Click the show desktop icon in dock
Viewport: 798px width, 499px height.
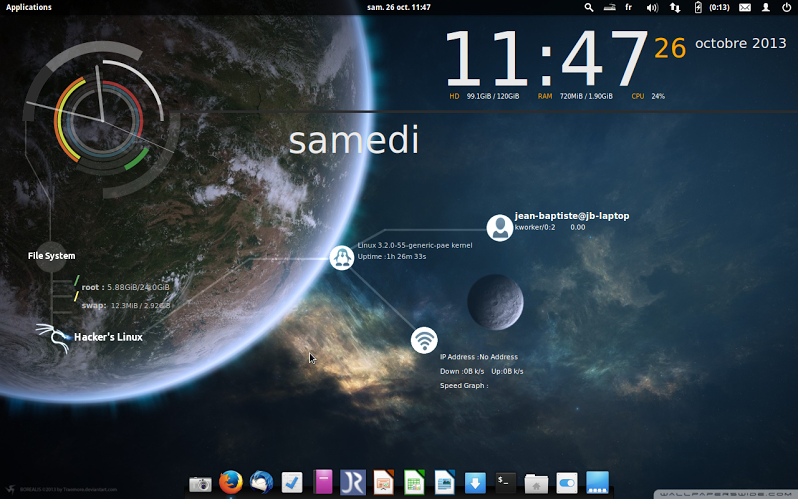pos(597,483)
